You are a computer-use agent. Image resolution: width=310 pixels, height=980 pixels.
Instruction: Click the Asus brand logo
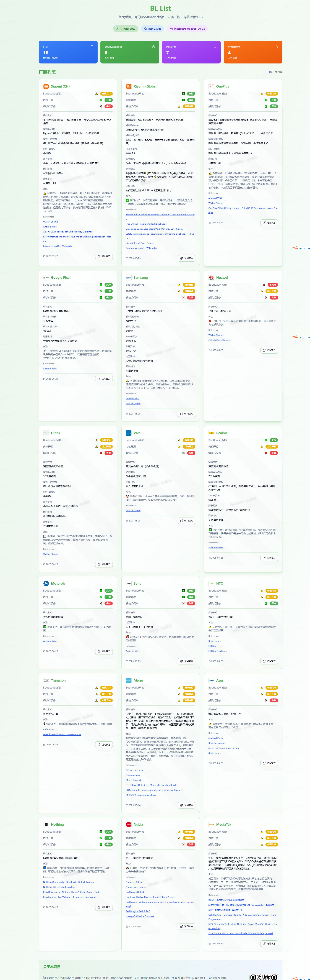pos(211,680)
